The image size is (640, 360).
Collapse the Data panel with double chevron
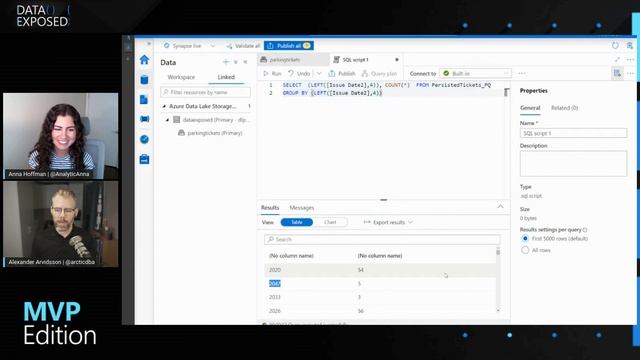[245, 62]
